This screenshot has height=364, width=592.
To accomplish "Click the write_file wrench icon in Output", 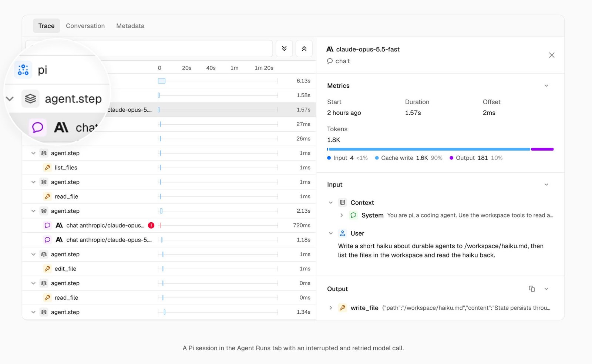I will 343,308.
